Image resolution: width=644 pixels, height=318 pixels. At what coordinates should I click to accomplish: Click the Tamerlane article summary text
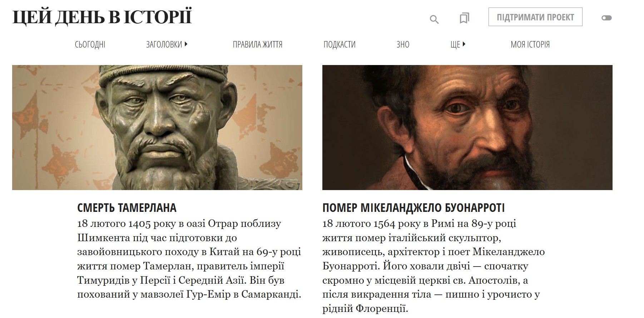click(189, 259)
